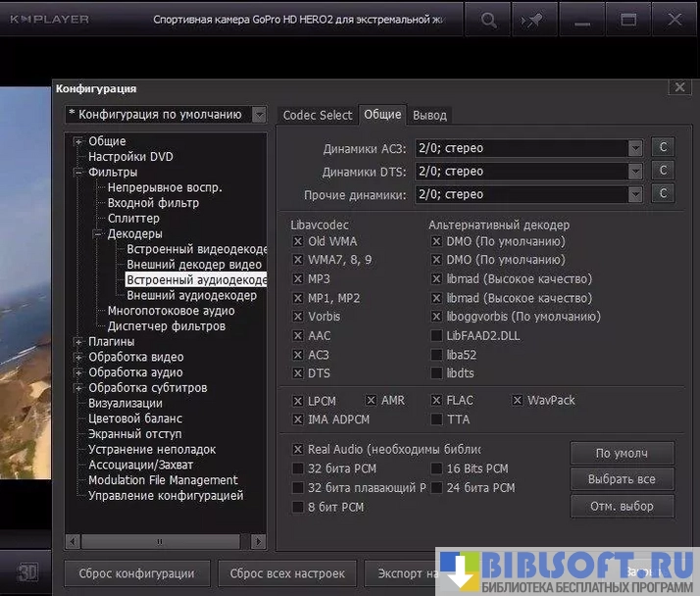Expand the Плагины tree node
The height and width of the screenshot is (596, 700).
tap(78, 342)
